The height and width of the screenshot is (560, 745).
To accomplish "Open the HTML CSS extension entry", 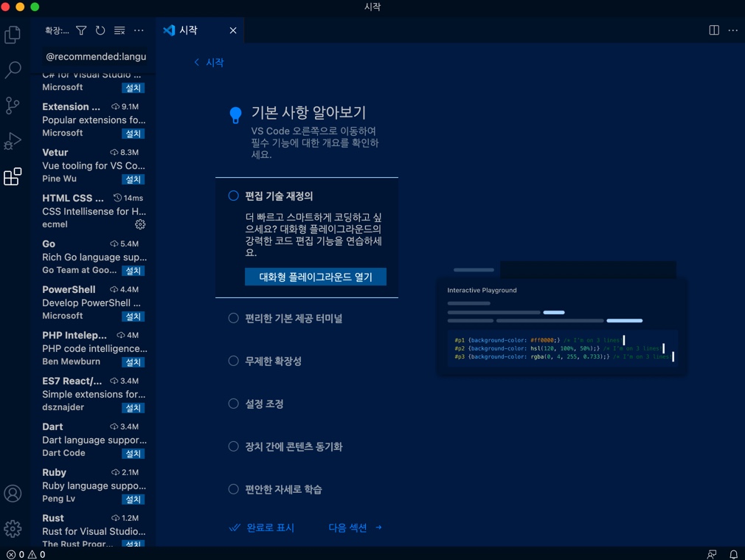I will pos(94,211).
